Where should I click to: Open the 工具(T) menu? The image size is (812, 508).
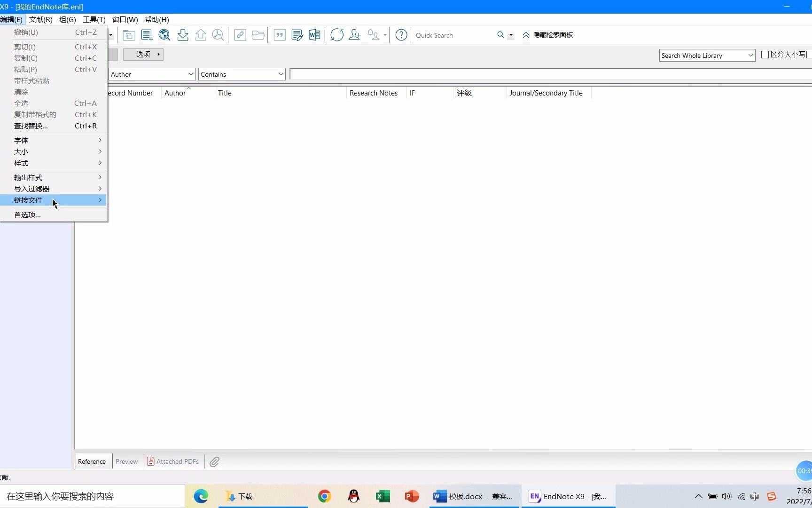(94, 19)
